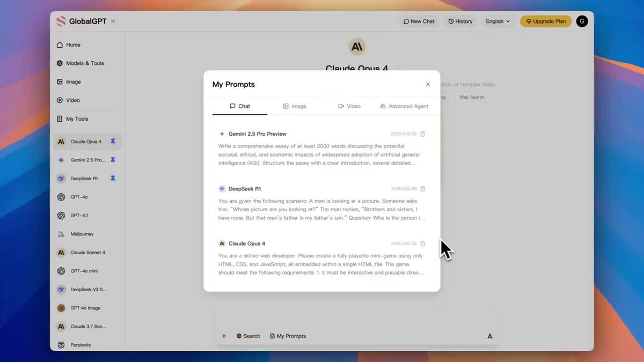Select GPT-4o Image in sidebar
The image size is (644, 362).
point(87,308)
